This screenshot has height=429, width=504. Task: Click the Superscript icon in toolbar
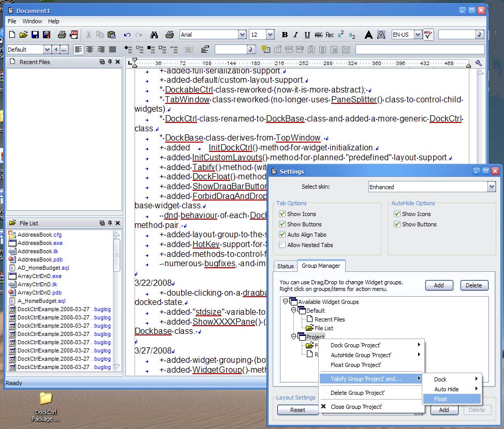point(341,35)
